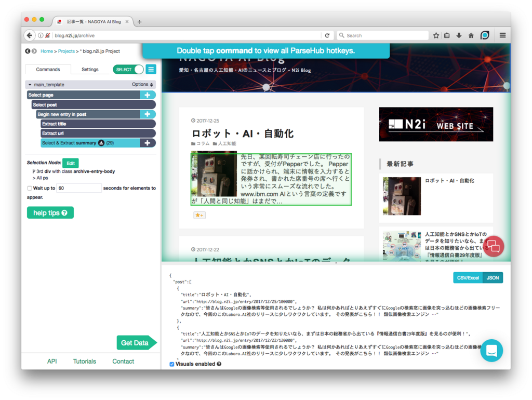Viewport: 532px width, 400px height.
Task: Open the downloads arrow icon
Action: 459,35
